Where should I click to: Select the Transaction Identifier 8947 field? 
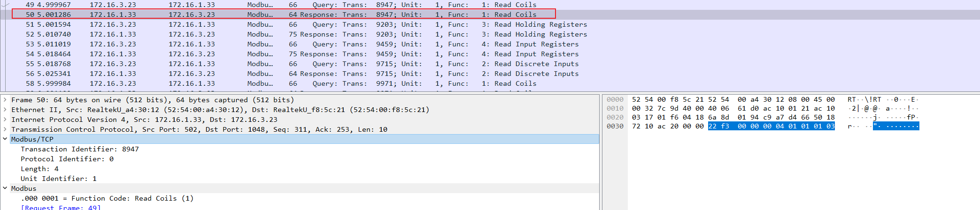[79, 149]
